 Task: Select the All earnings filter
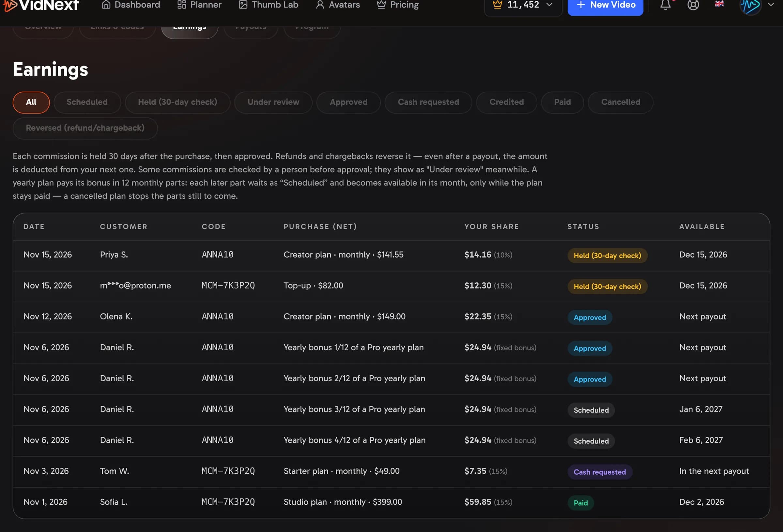click(31, 102)
